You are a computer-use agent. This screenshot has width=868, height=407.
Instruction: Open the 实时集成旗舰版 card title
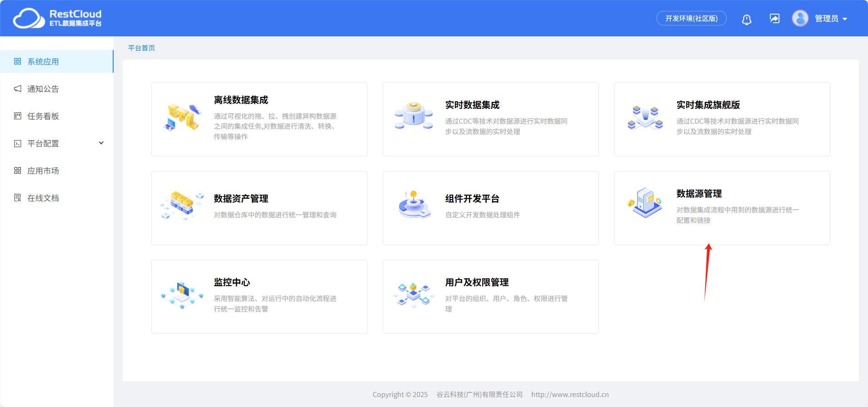tap(708, 105)
